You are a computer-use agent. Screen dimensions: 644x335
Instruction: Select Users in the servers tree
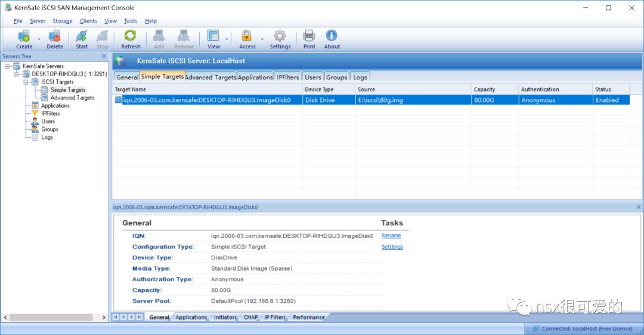(48, 122)
